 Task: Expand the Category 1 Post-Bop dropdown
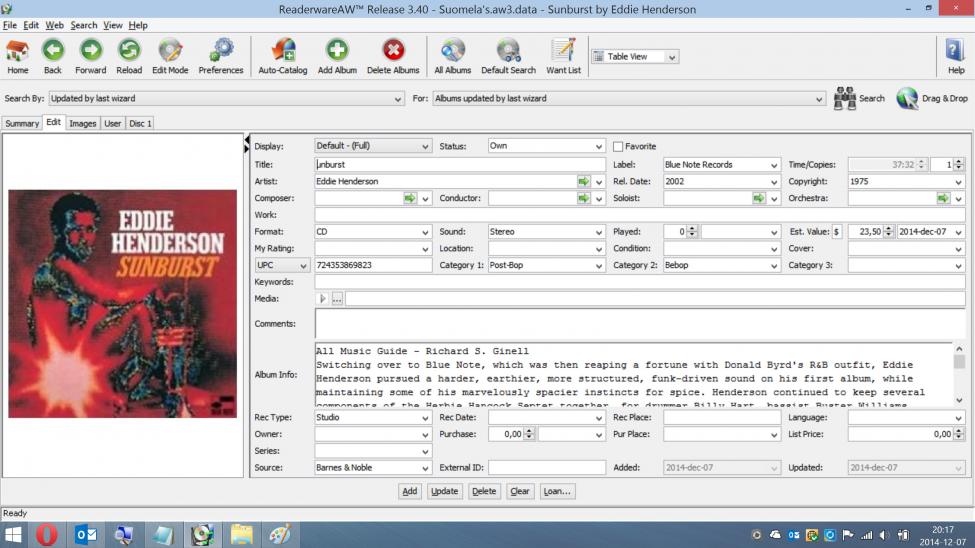[x=599, y=266]
